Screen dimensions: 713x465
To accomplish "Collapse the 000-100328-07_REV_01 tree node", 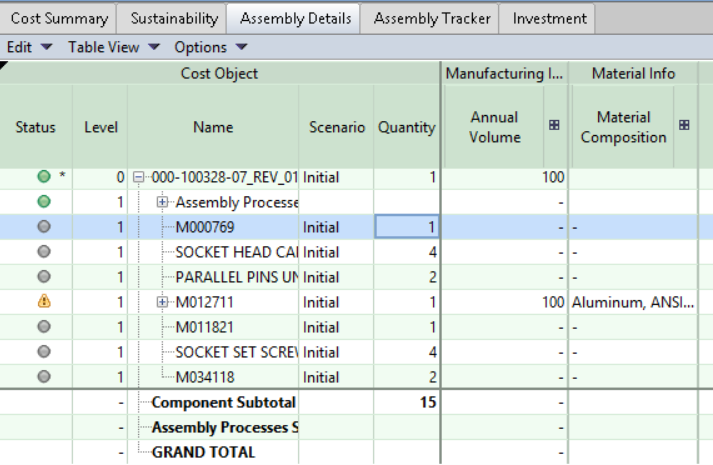I will [139, 177].
